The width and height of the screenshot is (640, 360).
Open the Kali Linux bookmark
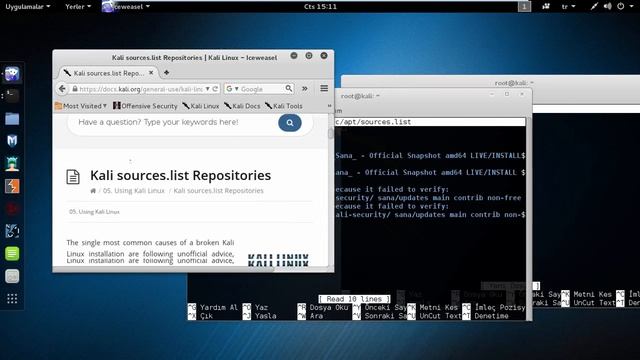(x=201, y=106)
